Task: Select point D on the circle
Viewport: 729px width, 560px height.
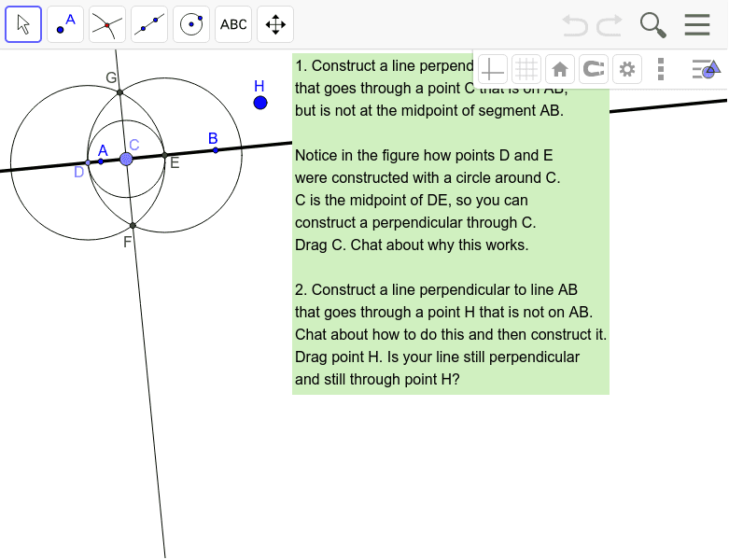Action: [x=88, y=162]
